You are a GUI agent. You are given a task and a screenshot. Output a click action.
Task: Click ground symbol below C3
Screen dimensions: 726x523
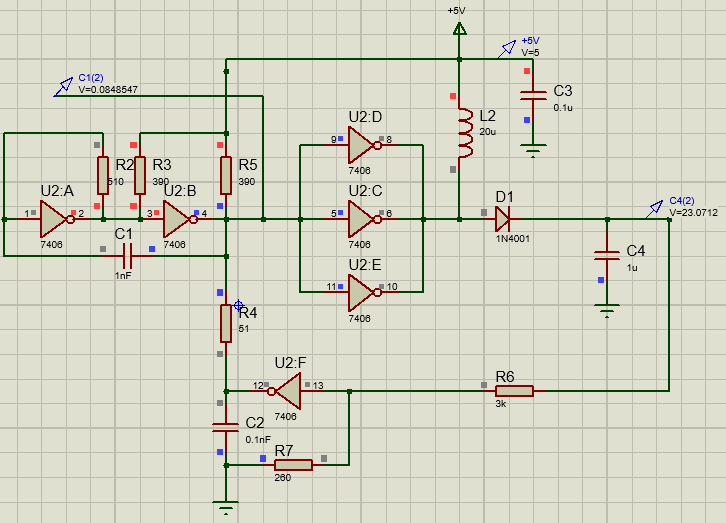533,150
